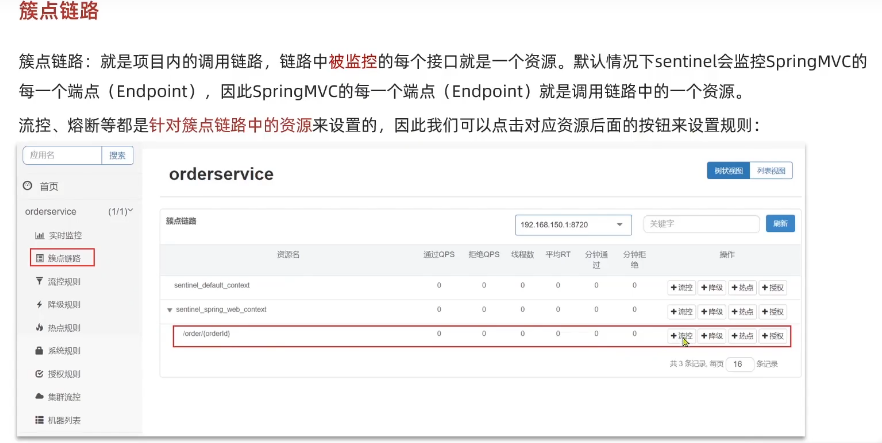Add 授权 for /order/{orderId}

(x=772, y=336)
